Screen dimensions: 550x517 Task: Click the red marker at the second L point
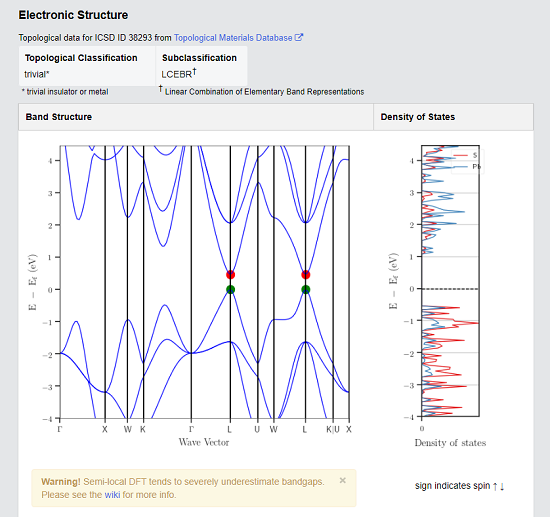click(306, 275)
